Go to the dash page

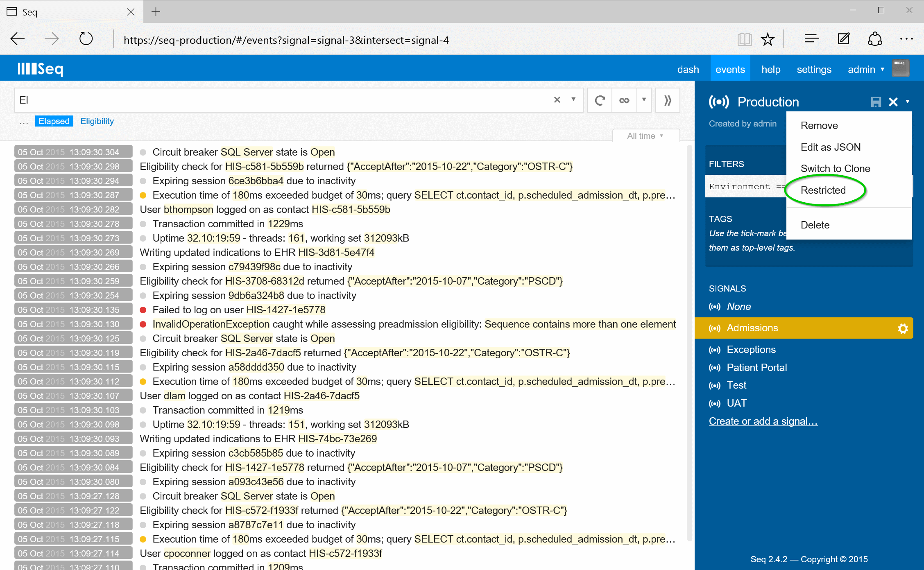click(688, 69)
